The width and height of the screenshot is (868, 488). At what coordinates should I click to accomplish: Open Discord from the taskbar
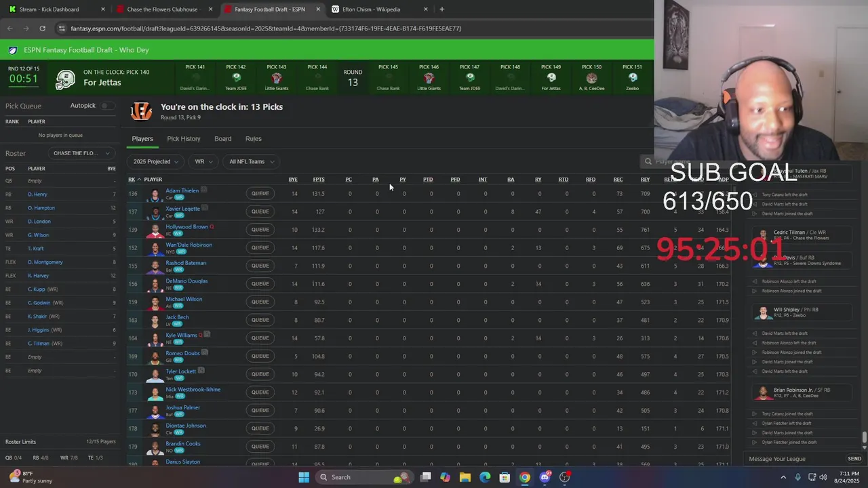(545, 477)
